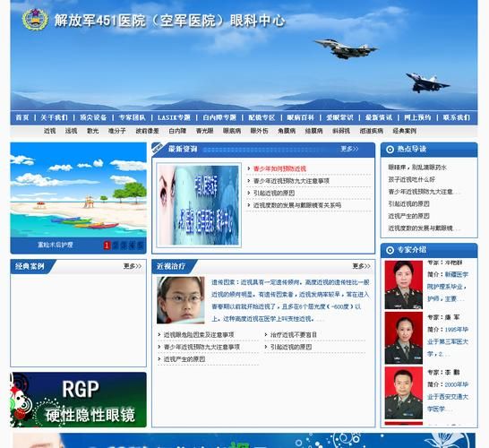Open the 关于我们 menu item

pos(55,117)
